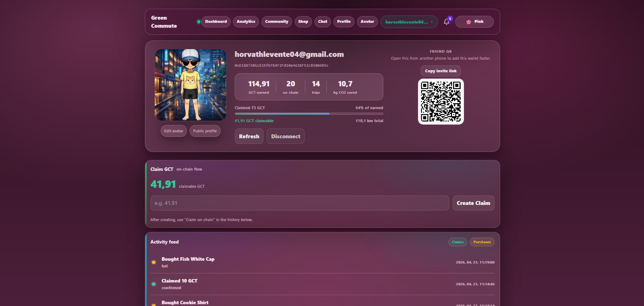Viewport: 644px width, 306px height.
Task: Go to the Dashboard page
Action: point(216,22)
